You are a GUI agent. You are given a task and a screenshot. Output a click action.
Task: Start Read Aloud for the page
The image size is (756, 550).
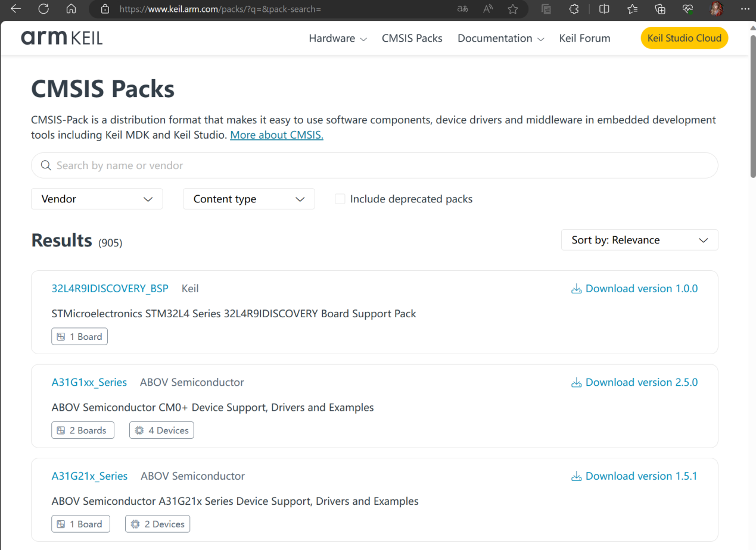[x=488, y=9]
